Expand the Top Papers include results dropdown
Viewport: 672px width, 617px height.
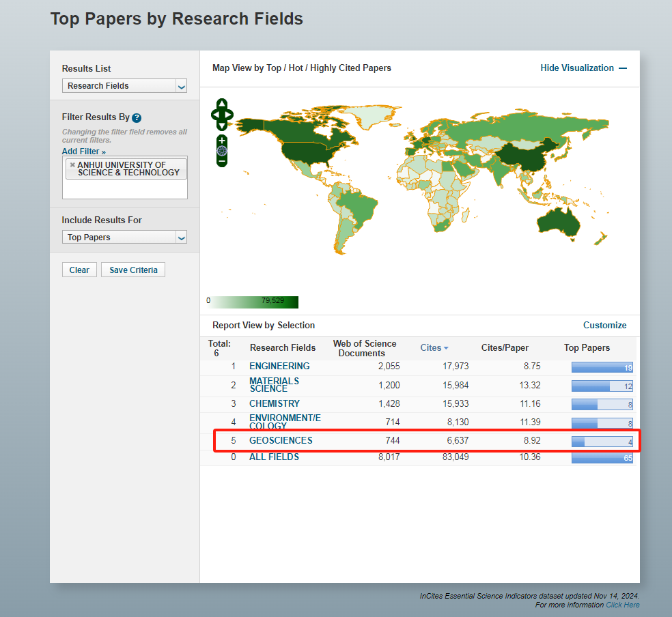click(x=124, y=238)
